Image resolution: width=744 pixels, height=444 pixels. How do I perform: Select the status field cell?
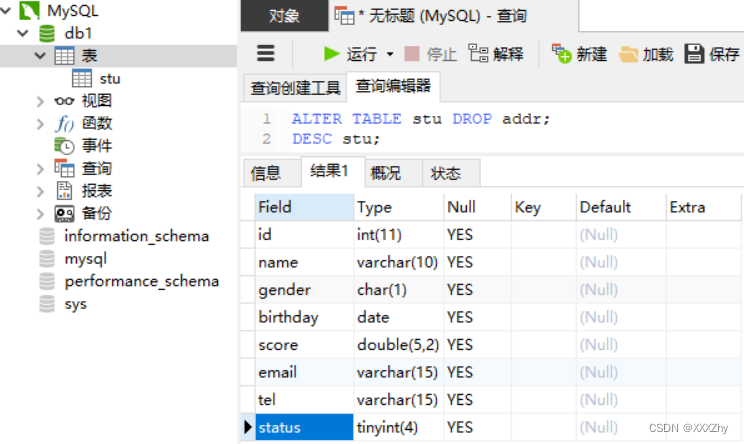pyautogui.click(x=304, y=427)
